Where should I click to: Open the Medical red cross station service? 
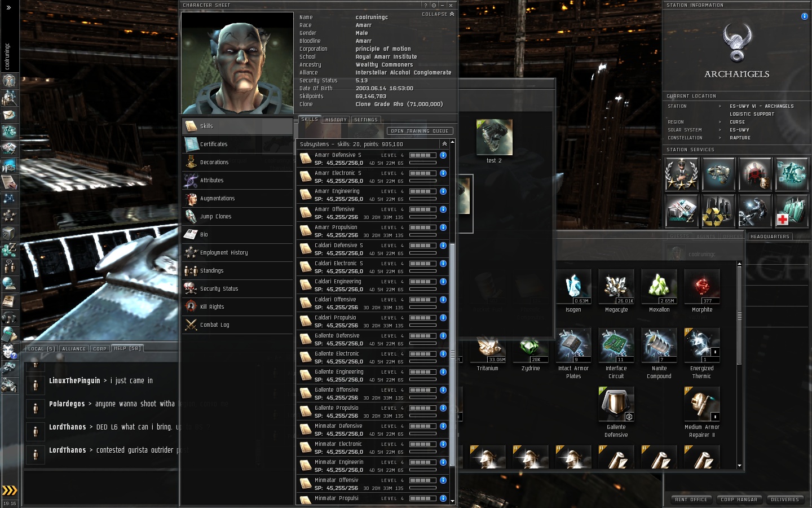click(792, 211)
